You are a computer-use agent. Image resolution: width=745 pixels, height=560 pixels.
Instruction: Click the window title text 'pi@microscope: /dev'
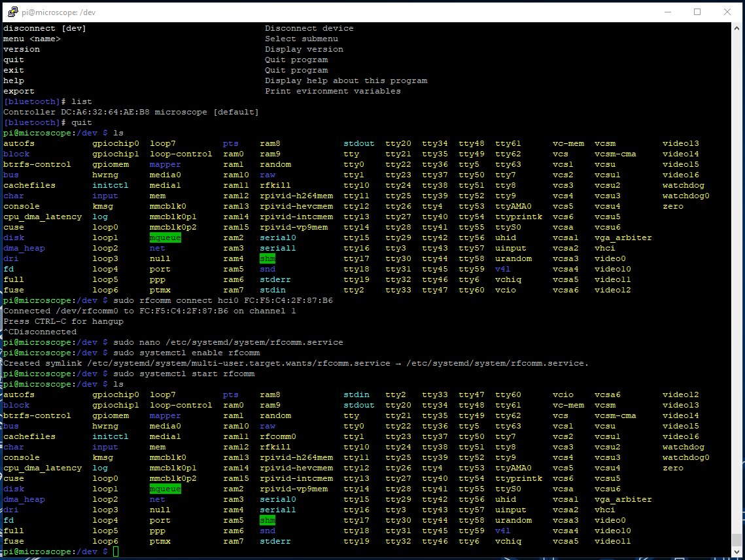[58, 12]
